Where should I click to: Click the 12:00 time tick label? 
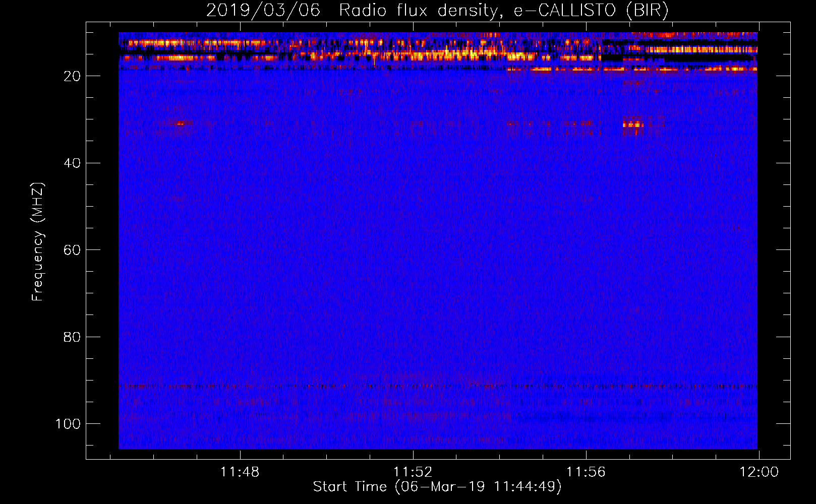tap(759, 472)
